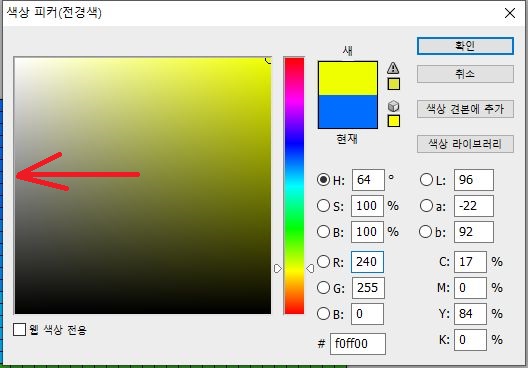The height and width of the screenshot is (368, 528).
Task: Click the a field showing -22
Action: (x=474, y=206)
